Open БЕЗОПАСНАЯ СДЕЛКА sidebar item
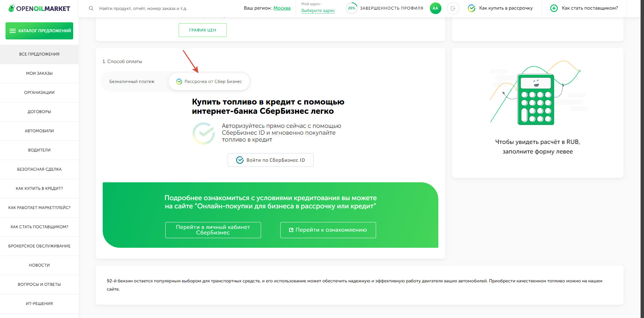 pos(39,169)
